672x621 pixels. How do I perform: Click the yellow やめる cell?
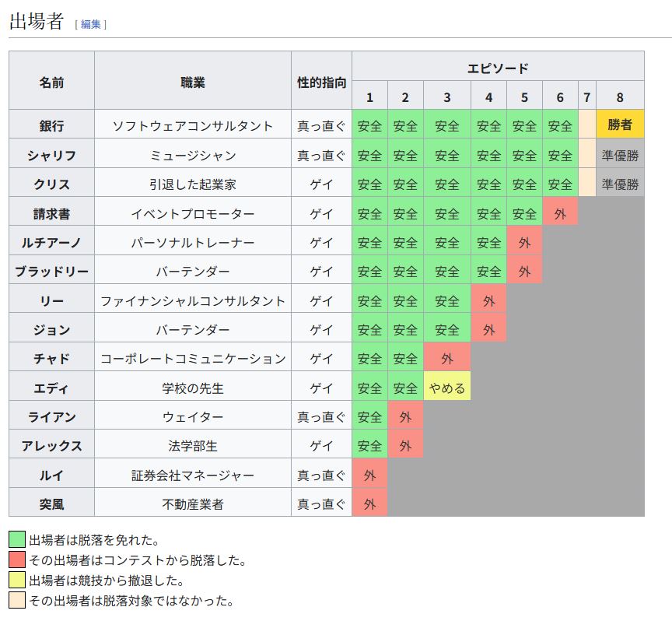[x=446, y=388]
